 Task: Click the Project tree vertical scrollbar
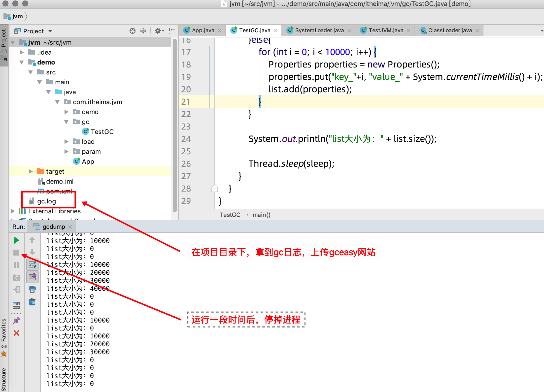[175, 124]
